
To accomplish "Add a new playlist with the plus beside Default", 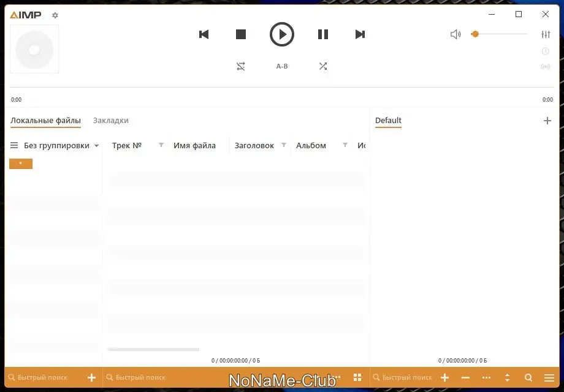I will point(547,121).
